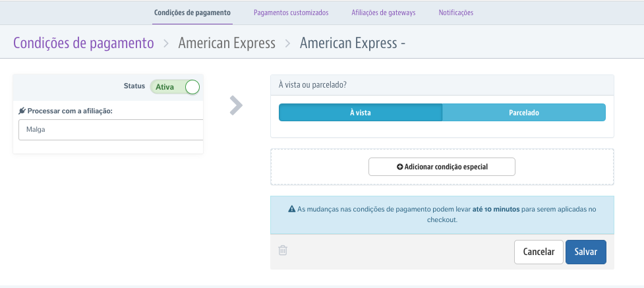Click the Cancelar button

click(x=539, y=252)
